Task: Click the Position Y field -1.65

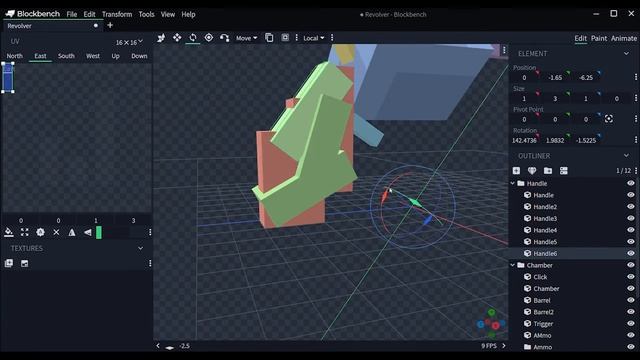Action: tap(555, 78)
